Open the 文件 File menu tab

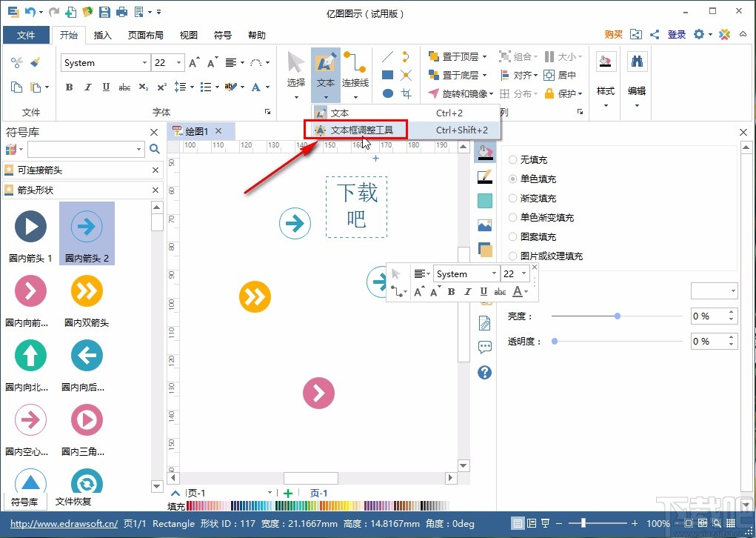pos(26,36)
